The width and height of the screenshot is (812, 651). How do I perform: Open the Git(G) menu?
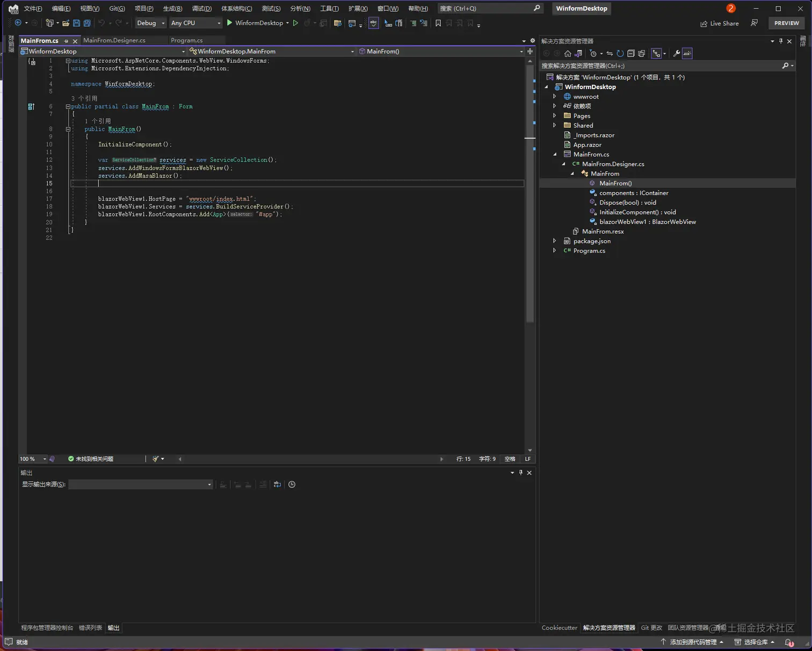tap(117, 8)
